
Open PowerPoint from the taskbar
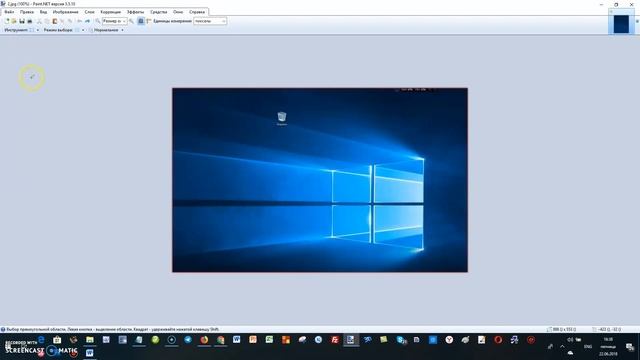(253, 340)
